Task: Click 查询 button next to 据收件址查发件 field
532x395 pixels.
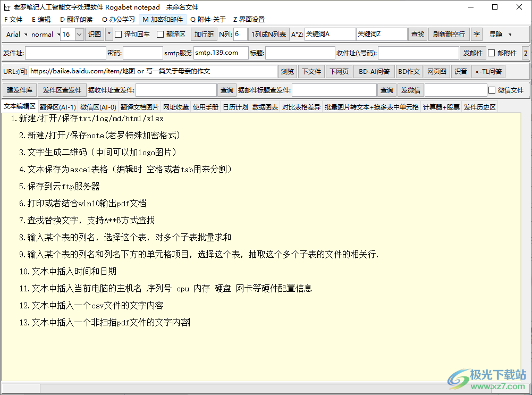Action: [226, 90]
